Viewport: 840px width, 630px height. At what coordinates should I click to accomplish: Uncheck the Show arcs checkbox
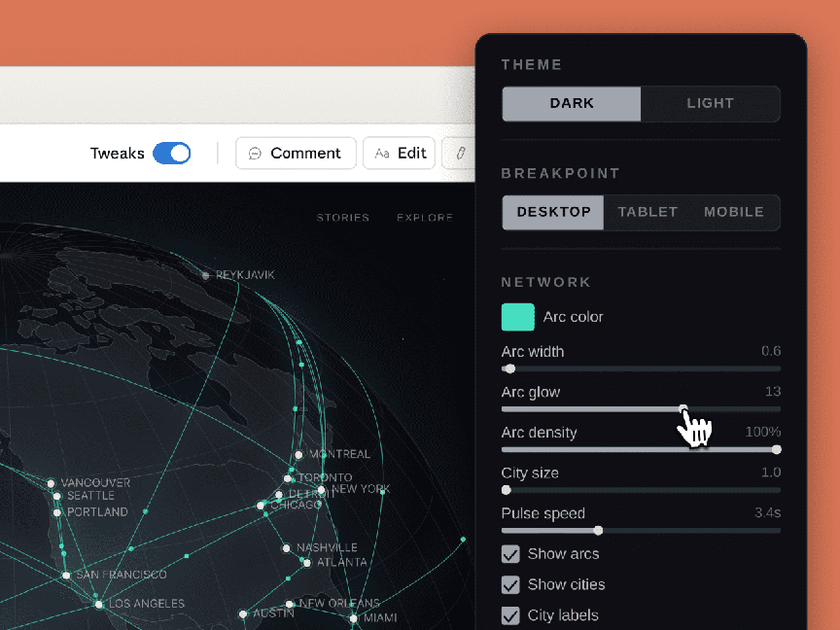510,554
